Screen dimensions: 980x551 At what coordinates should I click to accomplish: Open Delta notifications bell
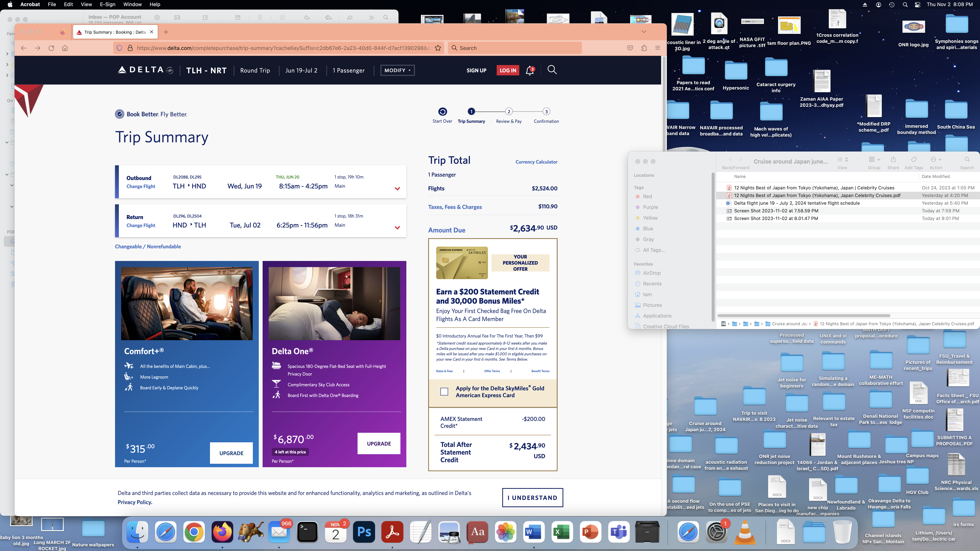click(530, 70)
